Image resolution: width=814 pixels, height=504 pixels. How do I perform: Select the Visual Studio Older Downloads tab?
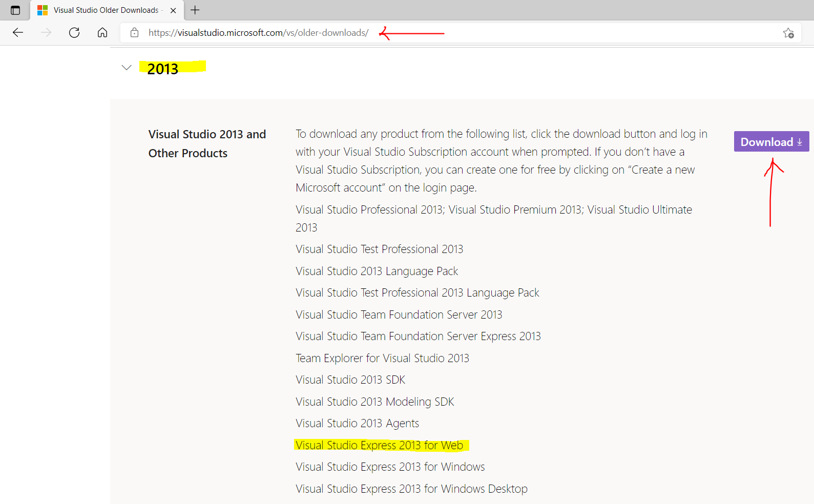point(107,10)
